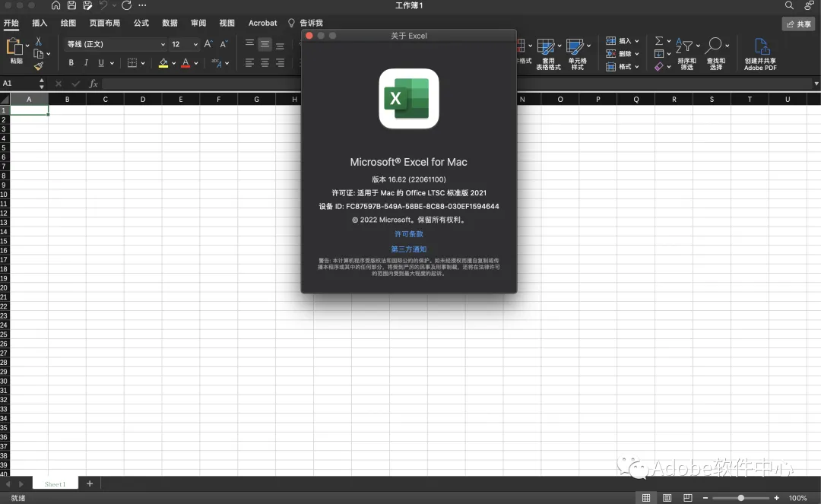Toggle Italic formatting

coord(86,63)
